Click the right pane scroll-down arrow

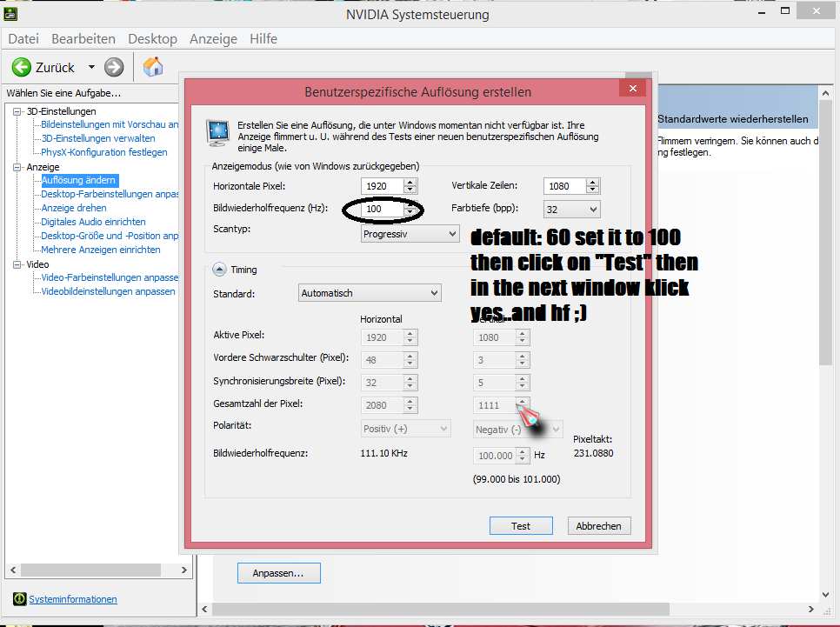pos(825,594)
